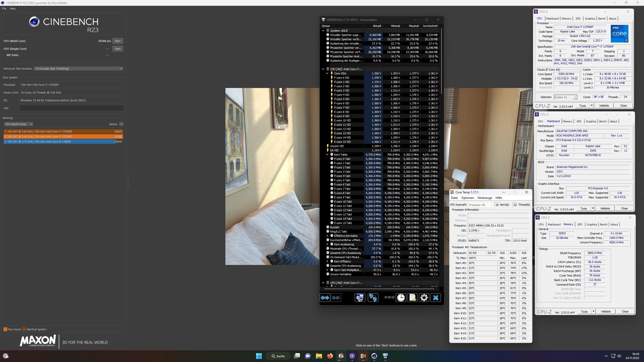Click Validate in top CPU-Z window
644x362 pixels.
pyautogui.click(x=604, y=106)
